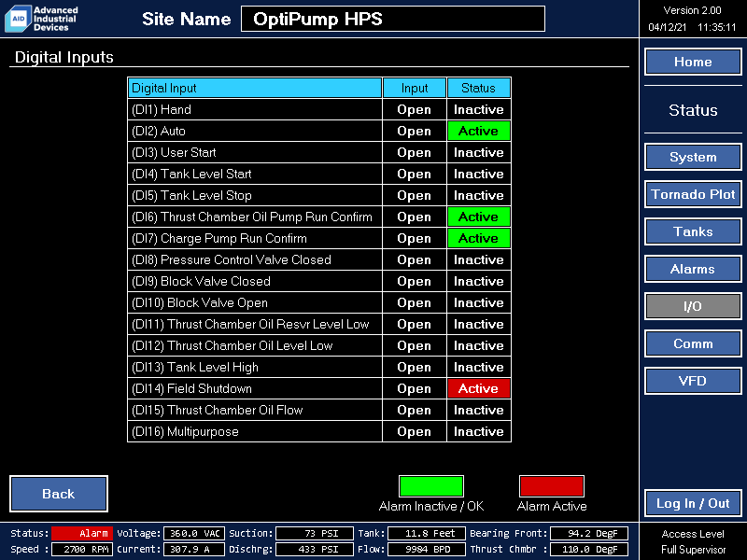Image resolution: width=747 pixels, height=560 pixels.
Task: Click the red Alarm status indicator in footer
Action: 82,533
